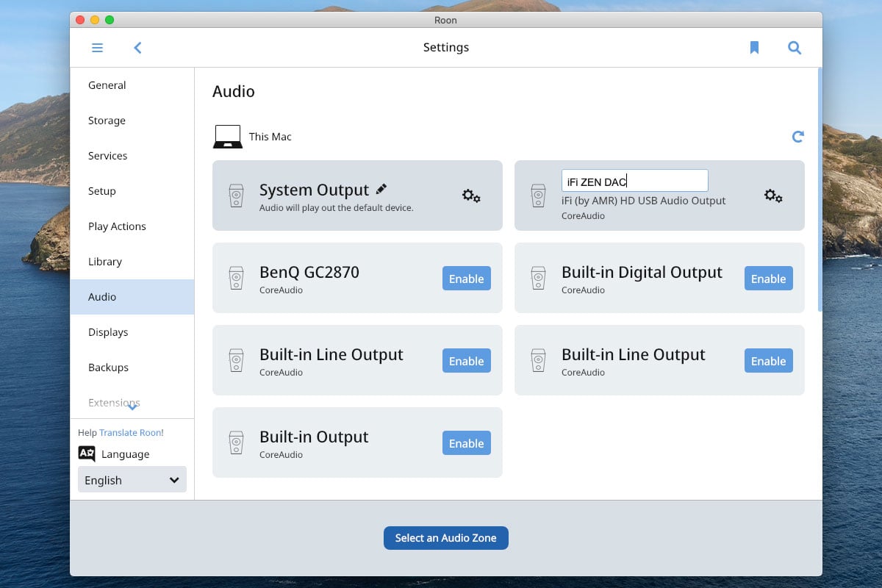Edit System Output name with pencil icon
The height and width of the screenshot is (588, 882).
381,189
